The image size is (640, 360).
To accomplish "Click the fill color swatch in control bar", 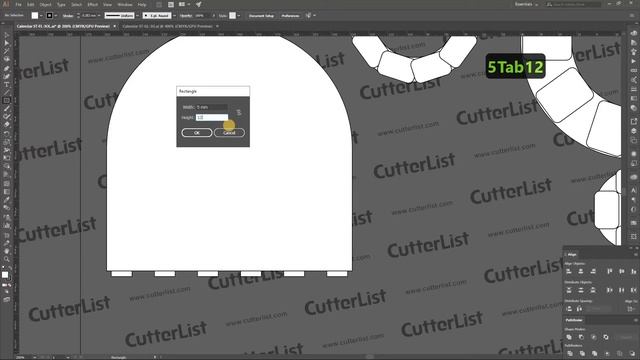I will tap(35, 16).
